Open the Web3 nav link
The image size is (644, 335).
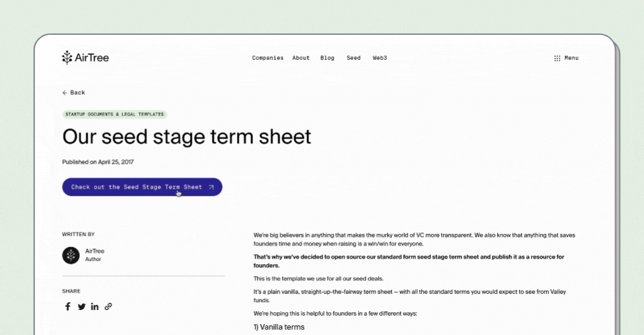pyautogui.click(x=380, y=58)
